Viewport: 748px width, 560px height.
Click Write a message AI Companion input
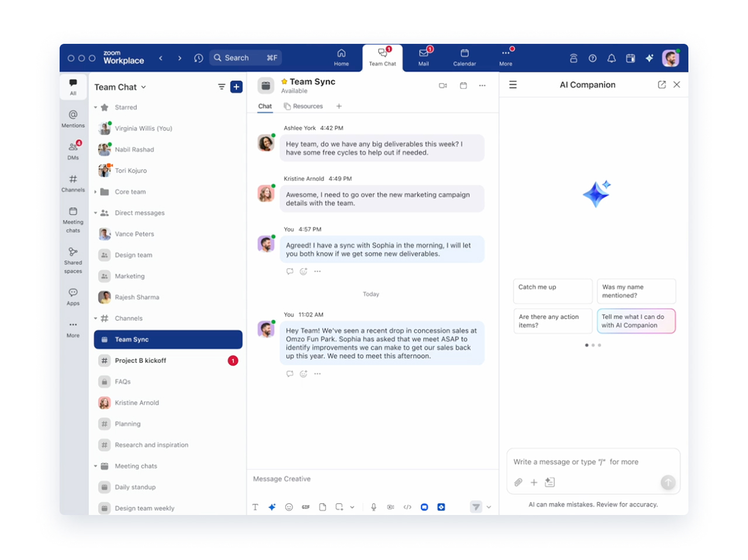pos(593,462)
